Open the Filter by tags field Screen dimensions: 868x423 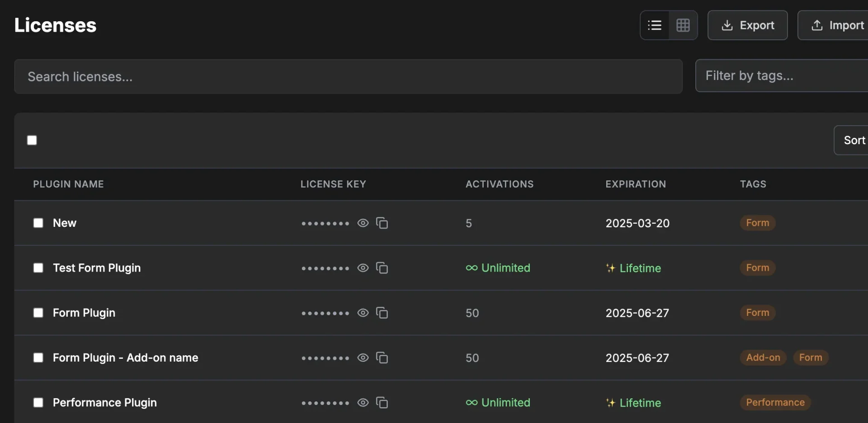[781, 76]
